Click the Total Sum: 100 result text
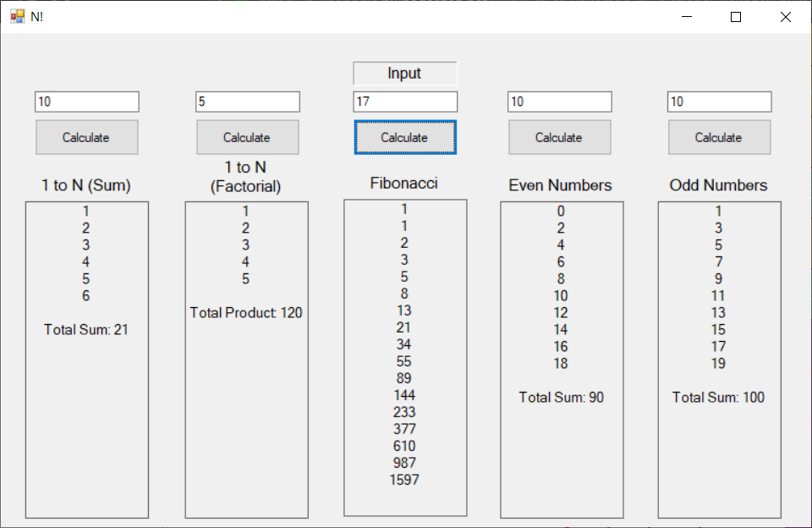 (718, 398)
